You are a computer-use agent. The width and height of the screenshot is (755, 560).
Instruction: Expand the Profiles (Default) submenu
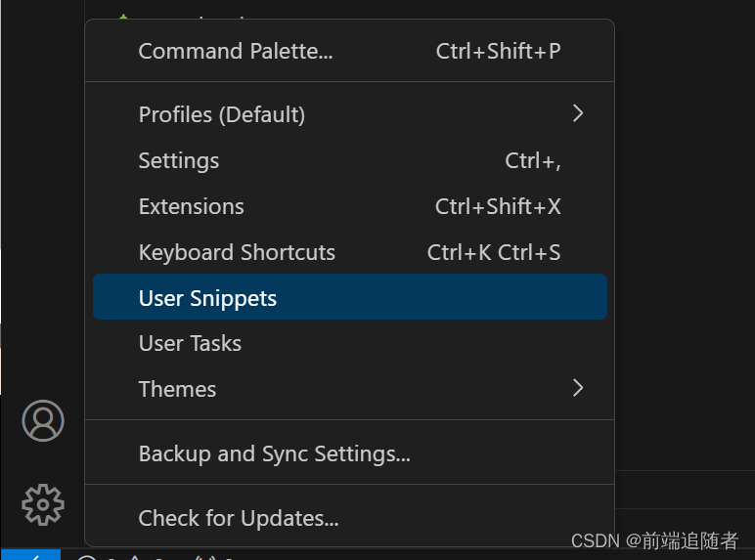(x=349, y=114)
